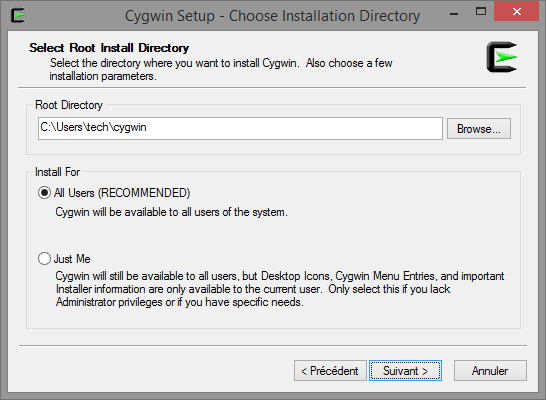Open the Cygwin system menu icon in title bar
Viewport: 546px width, 400px height.
(x=18, y=15)
